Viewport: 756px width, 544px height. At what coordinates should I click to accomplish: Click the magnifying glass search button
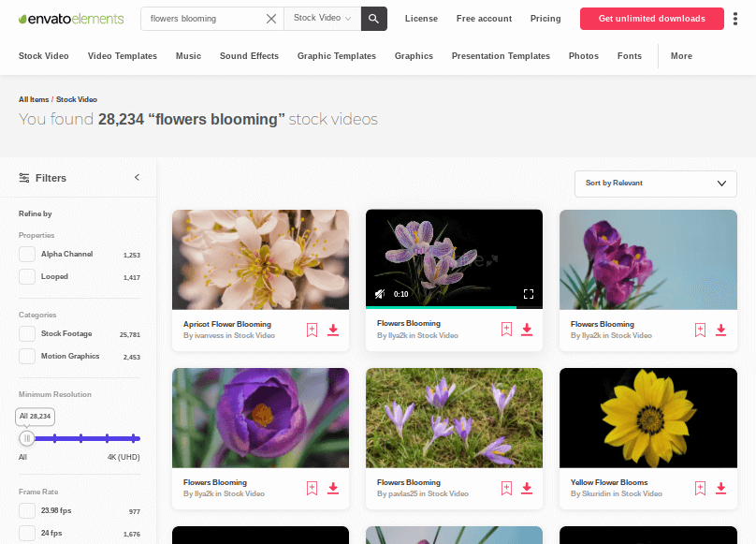click(x=373, y=19)
